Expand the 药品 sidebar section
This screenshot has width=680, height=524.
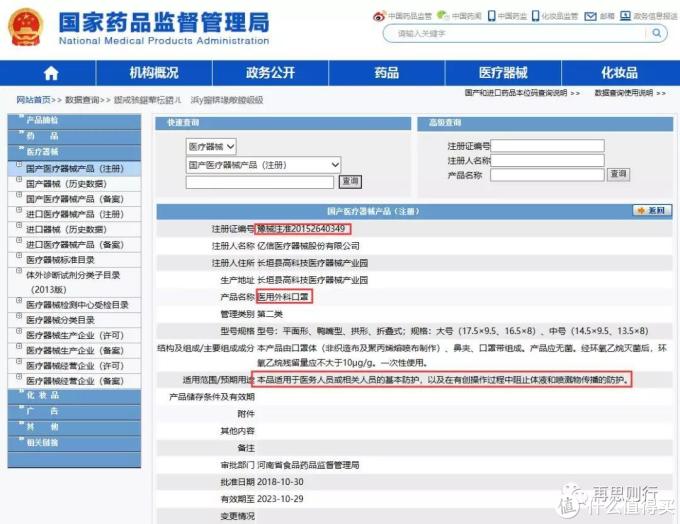tap(74, 137)
